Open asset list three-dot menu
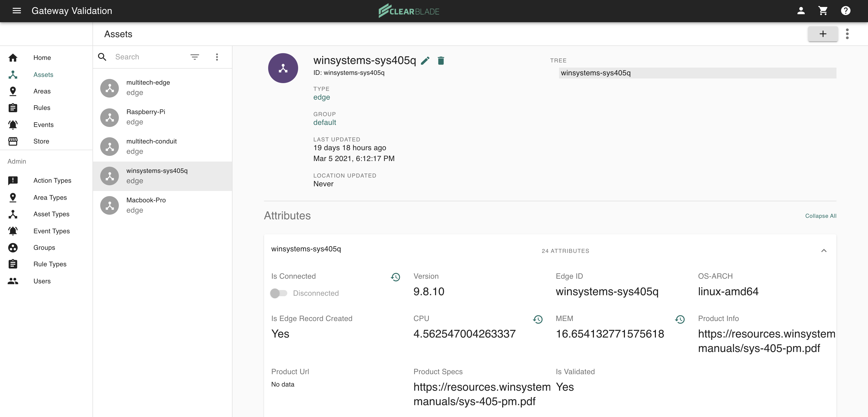 click(x=217, y=57)
